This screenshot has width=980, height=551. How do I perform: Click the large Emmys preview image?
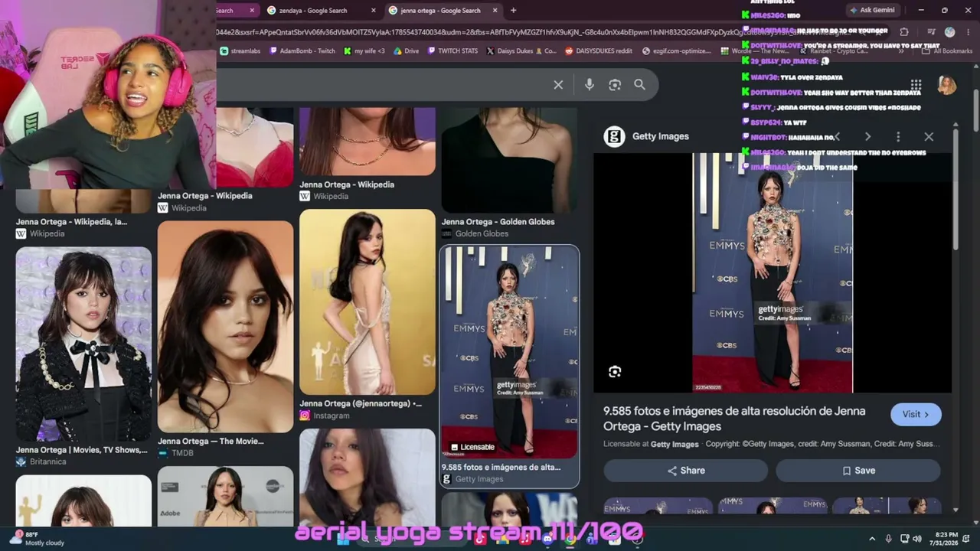click(x=773, y=273)
